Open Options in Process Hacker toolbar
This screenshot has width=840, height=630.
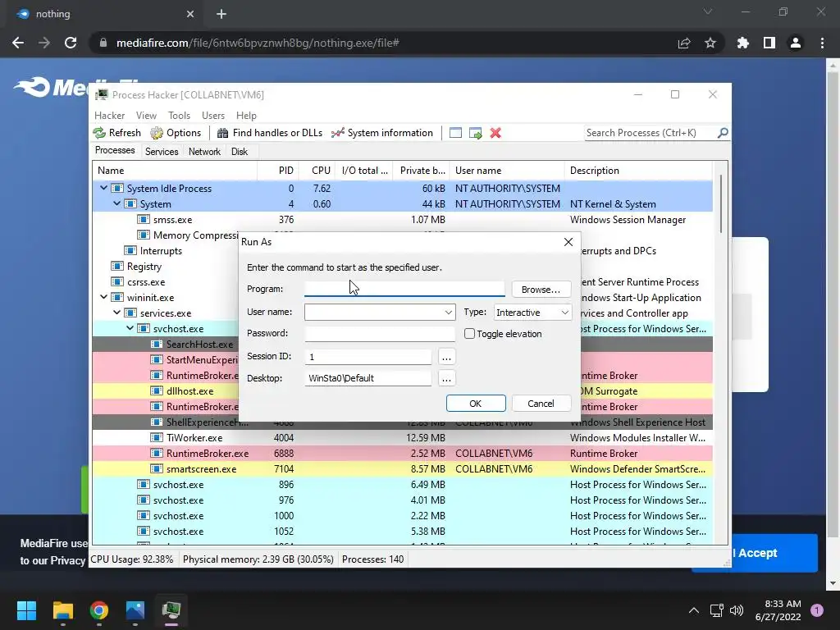[x=176, y=133]
